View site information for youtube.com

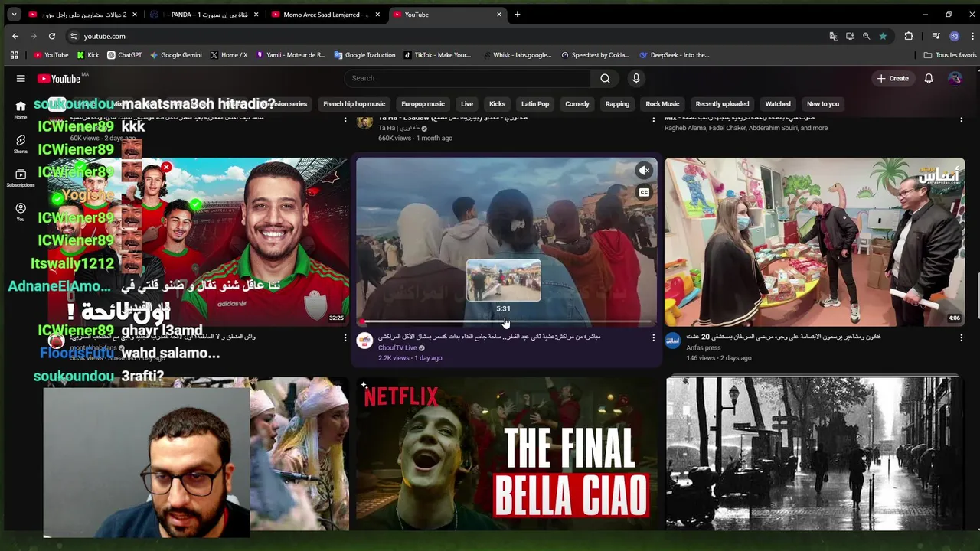click(73, 36)
